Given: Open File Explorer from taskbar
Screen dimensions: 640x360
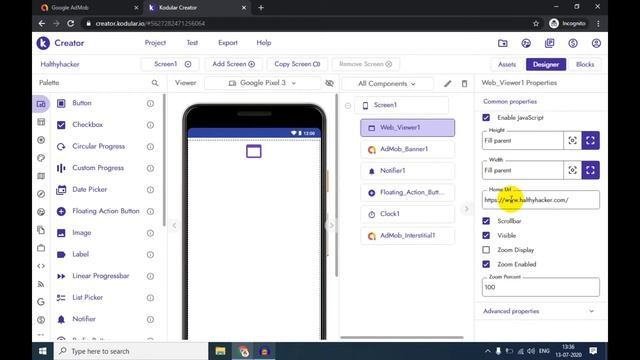Looking at the screenshot, I should 220,351.
